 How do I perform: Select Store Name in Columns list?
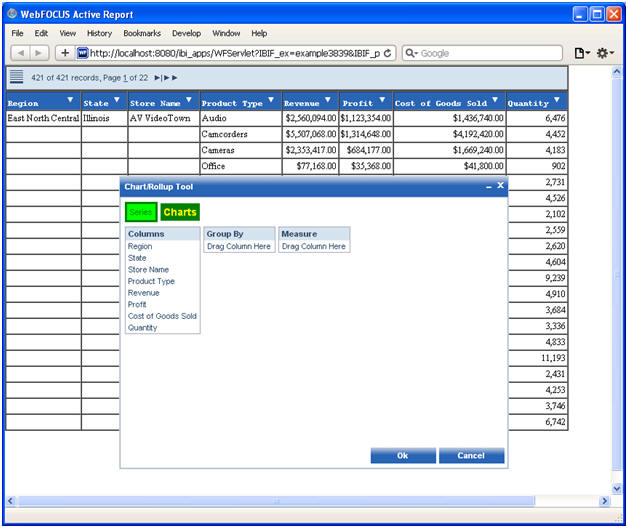coord(148,270)
